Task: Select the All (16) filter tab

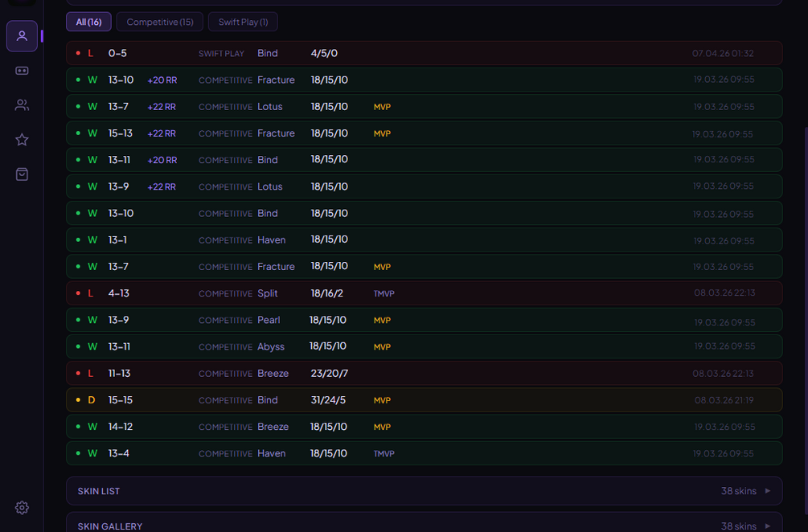Action: pyautogui.click(x=88, y=22)
